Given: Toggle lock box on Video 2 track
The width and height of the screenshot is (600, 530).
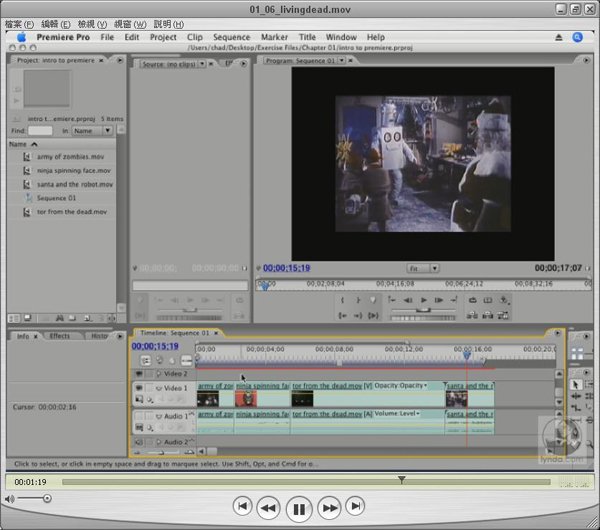Looking at the screenshot, I should pos(150,373).
